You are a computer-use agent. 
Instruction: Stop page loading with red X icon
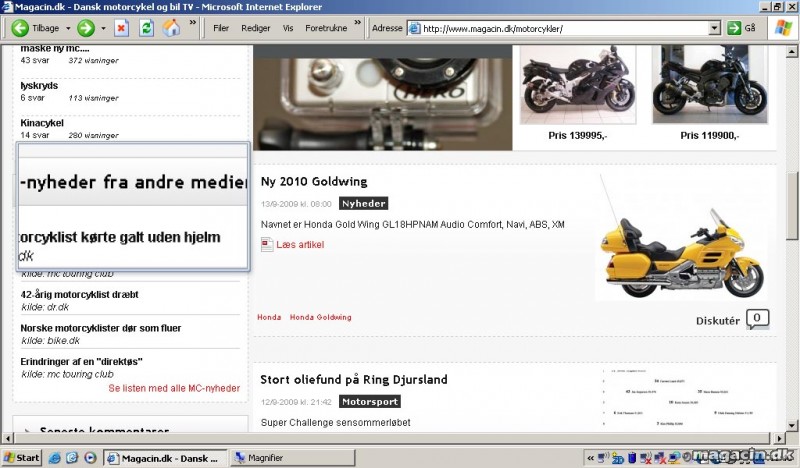(121, 28)
